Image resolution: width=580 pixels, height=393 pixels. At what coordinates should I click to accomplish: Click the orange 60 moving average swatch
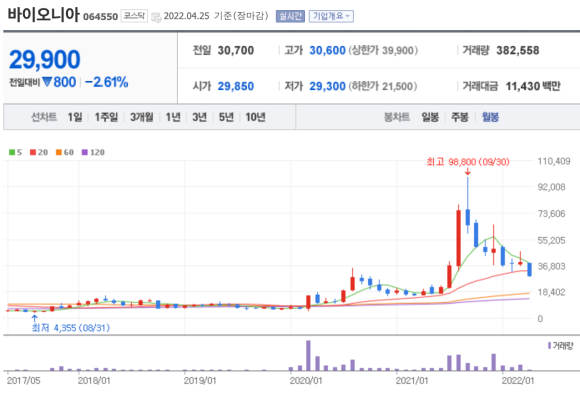click(x=59, y=152)
